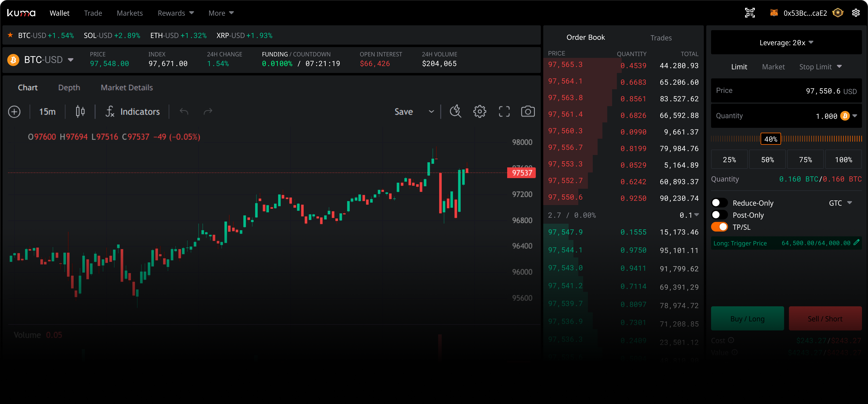Toggle fullscreen chart mode

coord(504,111)
